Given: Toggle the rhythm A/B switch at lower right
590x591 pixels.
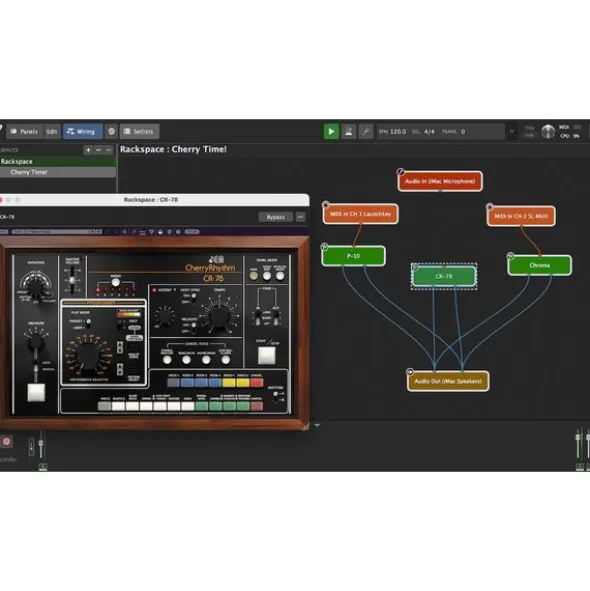Looking at the screenshot, I should tap(276, 396).
